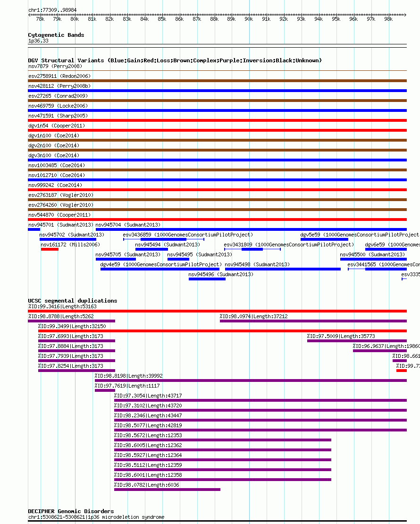Click the chr1:77309..98984 ruler label
This screenshot has width=420, height=524.
tap(52, 10)
